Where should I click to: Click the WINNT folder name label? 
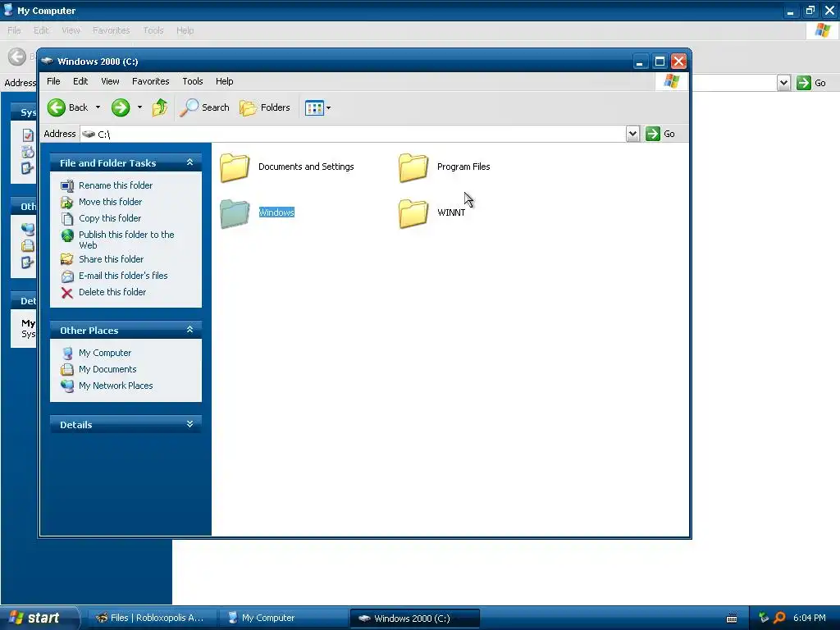coord(451,212)
